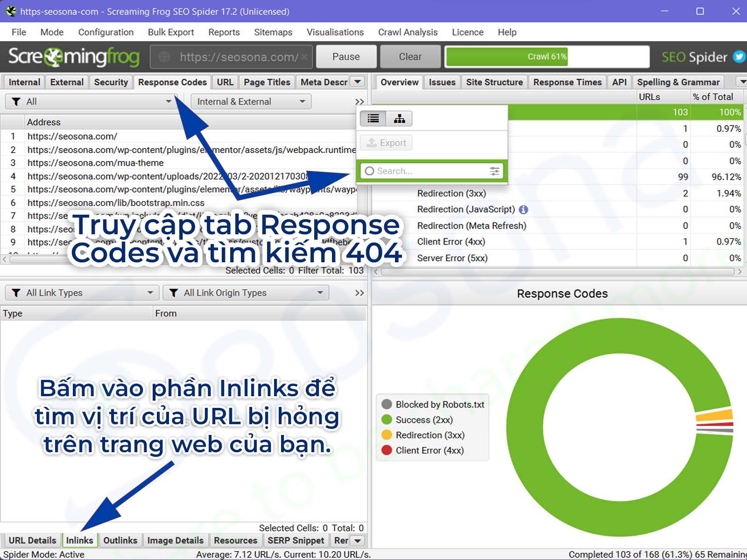Open the URL Details tab
747x560 pixels.
pyautogui.click(x=32, y=540)
